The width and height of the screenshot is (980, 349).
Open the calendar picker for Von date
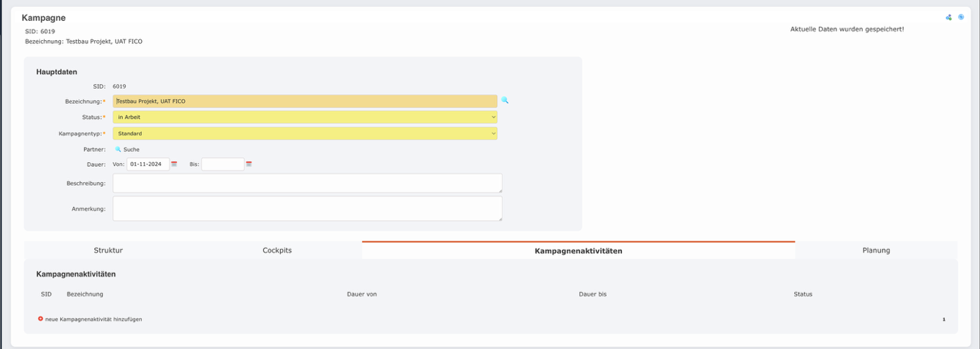tap(174, 164)
